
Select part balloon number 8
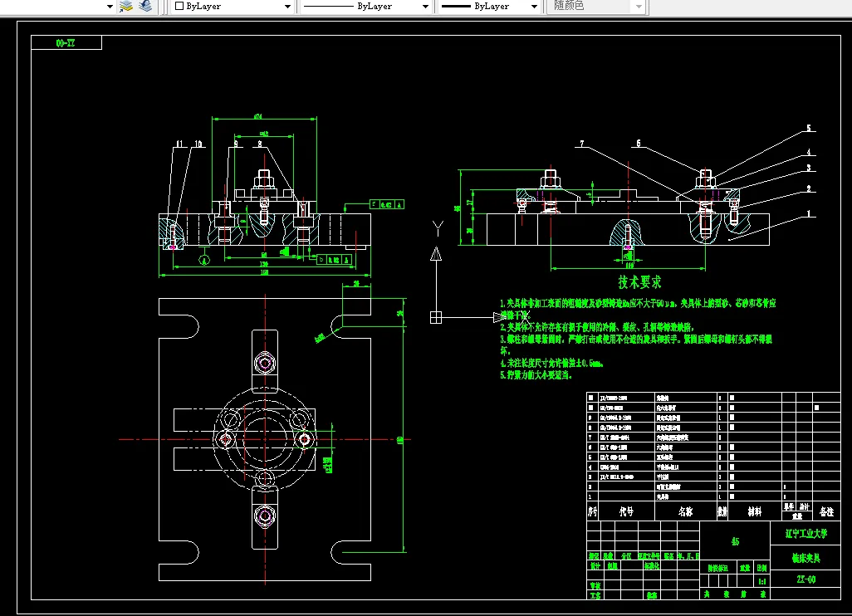pyautogui.click(x=260, y=144)
